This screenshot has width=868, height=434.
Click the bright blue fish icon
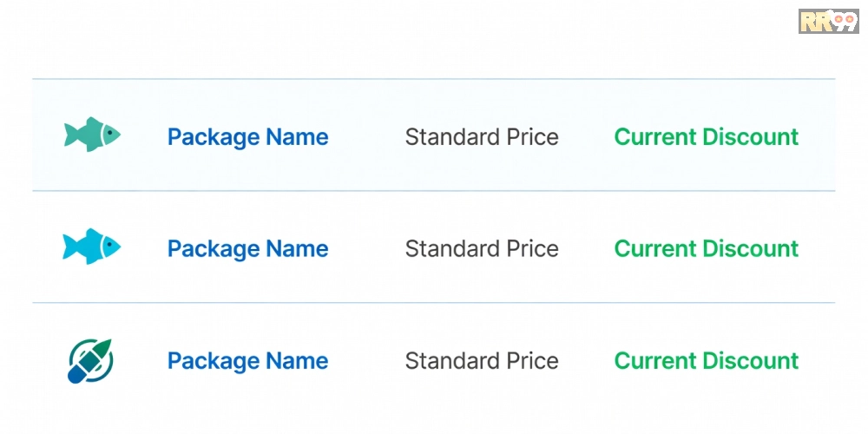(x=91, y=247)
